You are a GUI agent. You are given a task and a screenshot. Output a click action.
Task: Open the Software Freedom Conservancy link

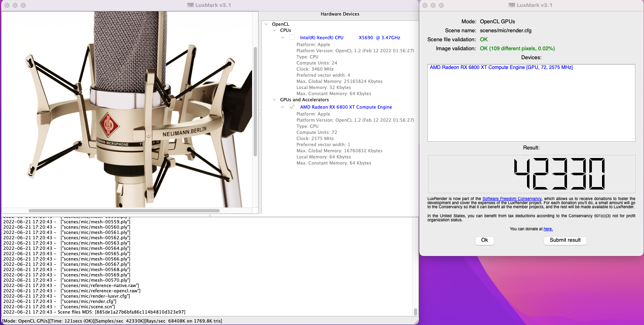[x=512, y=199]
